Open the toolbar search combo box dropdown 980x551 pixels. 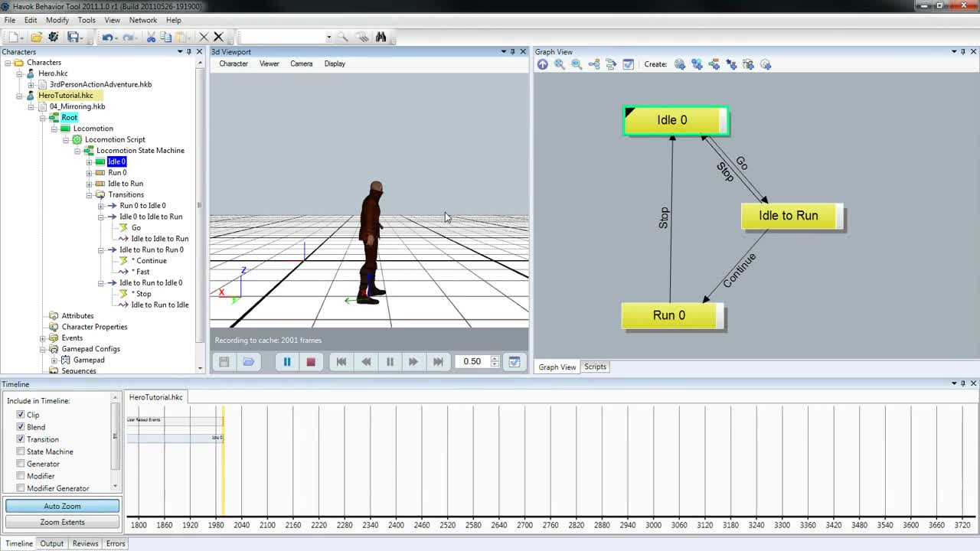pyautogui.click(x=328, y=37)
